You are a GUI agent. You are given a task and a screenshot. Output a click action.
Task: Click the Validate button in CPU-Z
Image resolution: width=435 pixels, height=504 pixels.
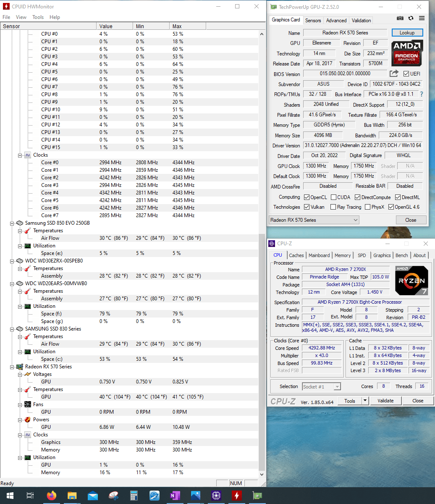[385, 401]
